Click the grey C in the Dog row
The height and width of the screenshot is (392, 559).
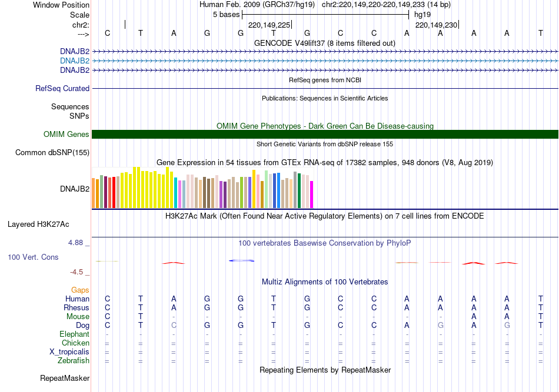(174, 326)
